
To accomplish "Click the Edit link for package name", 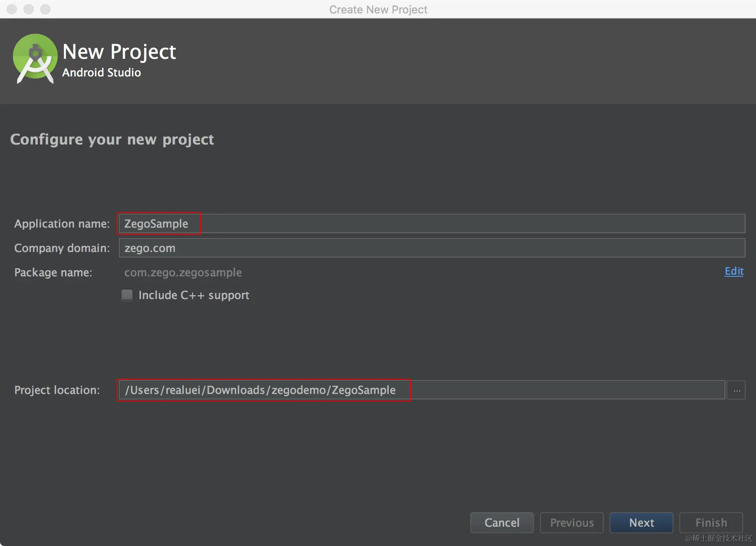I will tap(734, 271).
